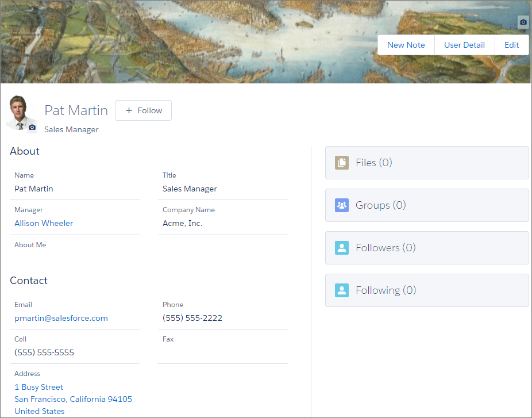The width and height of the screenshot is (532, 418).
Task: Click Pat Martin's profile picture
Action: click(x=20, y=113)
